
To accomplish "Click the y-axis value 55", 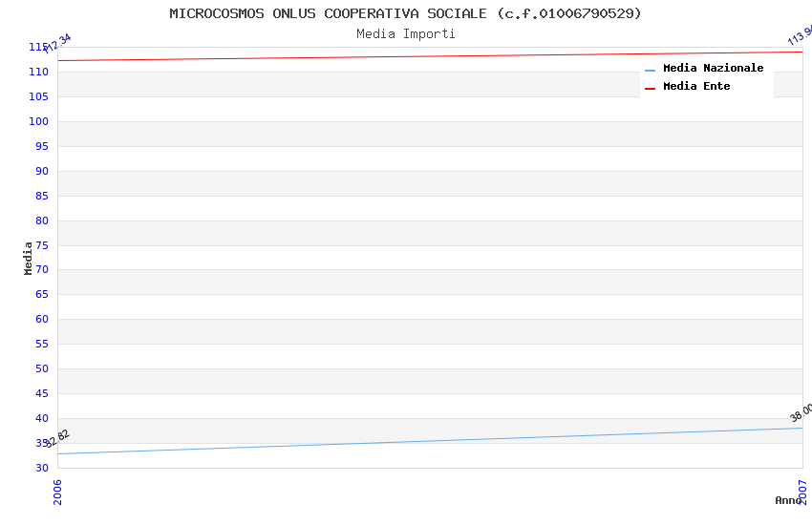I will pos(42,344).
